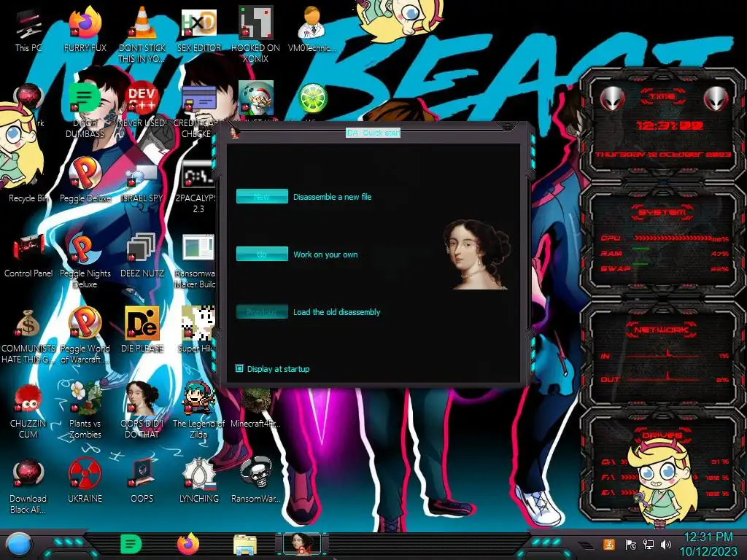Screen dimensions: 747x560
Task: Open the Minecraft4Fr desktop icon
Action: 256,400
